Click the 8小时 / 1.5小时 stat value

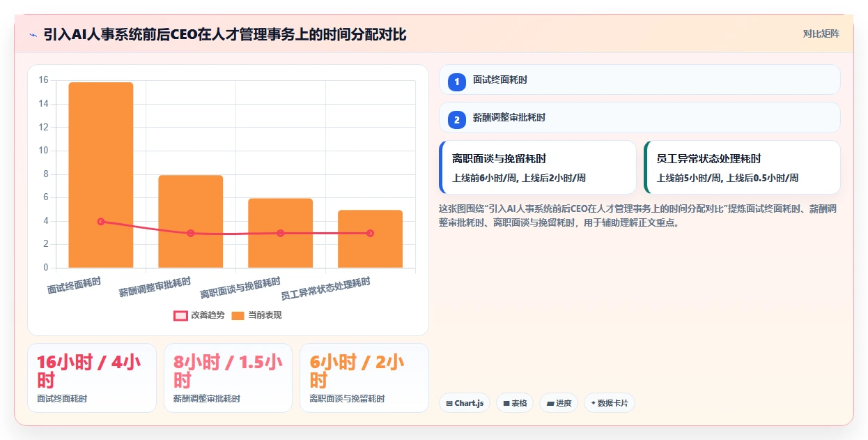[x=228, y=371]
